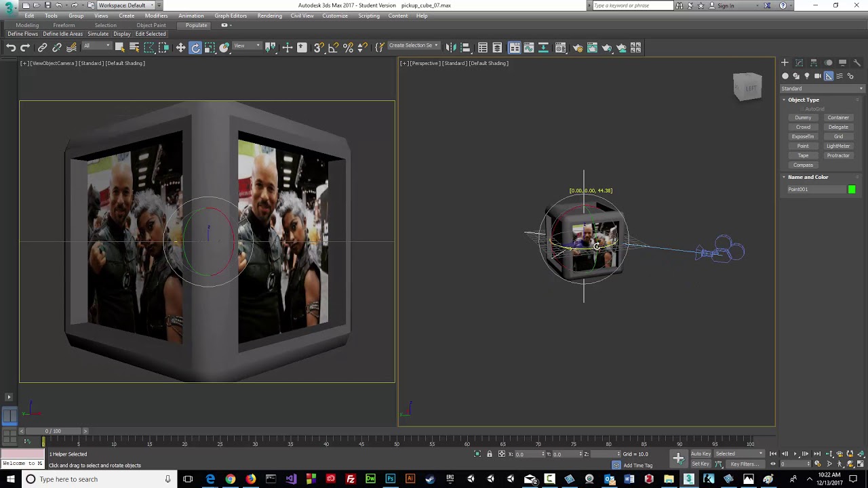Open the Modifiers menu

pos(156,16)
